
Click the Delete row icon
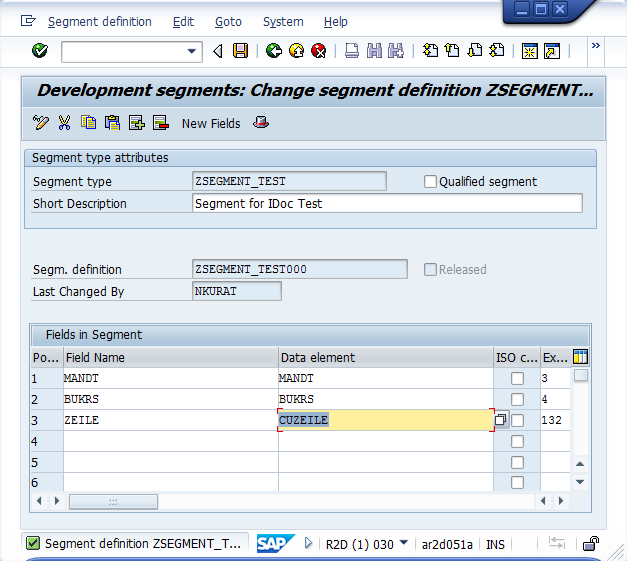point(160,123)
